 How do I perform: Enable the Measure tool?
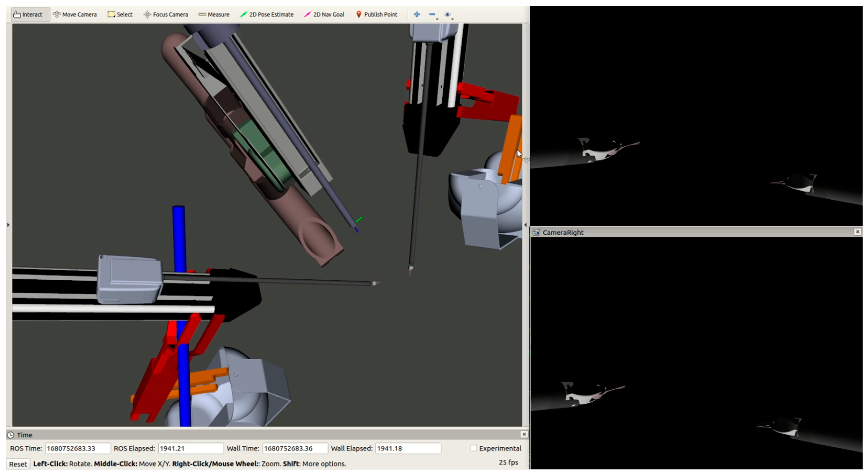(x=214, y=14)
